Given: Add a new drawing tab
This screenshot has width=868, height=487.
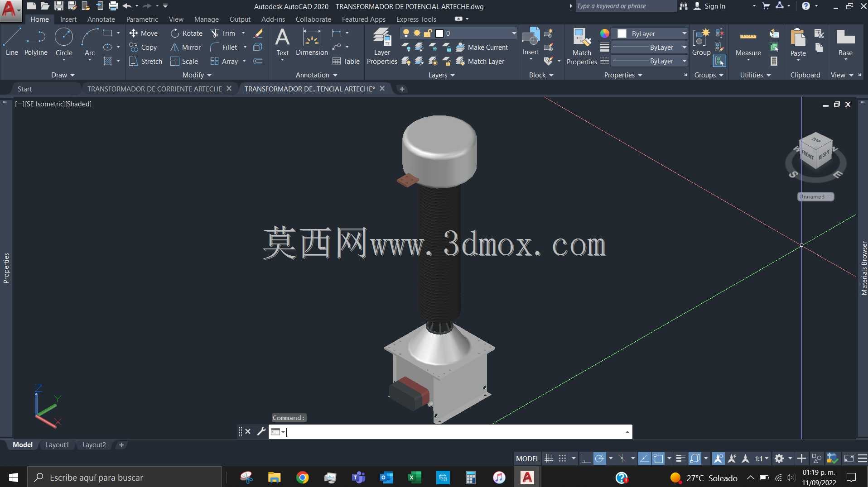Looking at the screenshot, I should [402, 89].
